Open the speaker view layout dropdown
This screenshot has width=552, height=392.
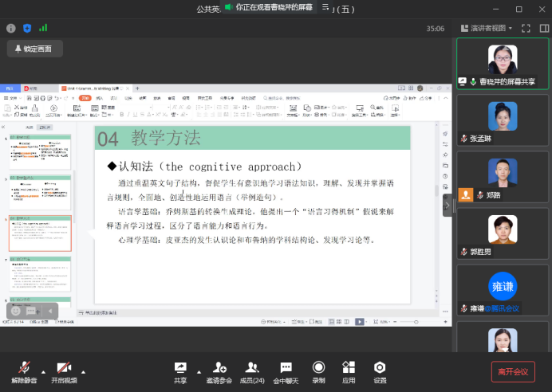tap(488, 28)
